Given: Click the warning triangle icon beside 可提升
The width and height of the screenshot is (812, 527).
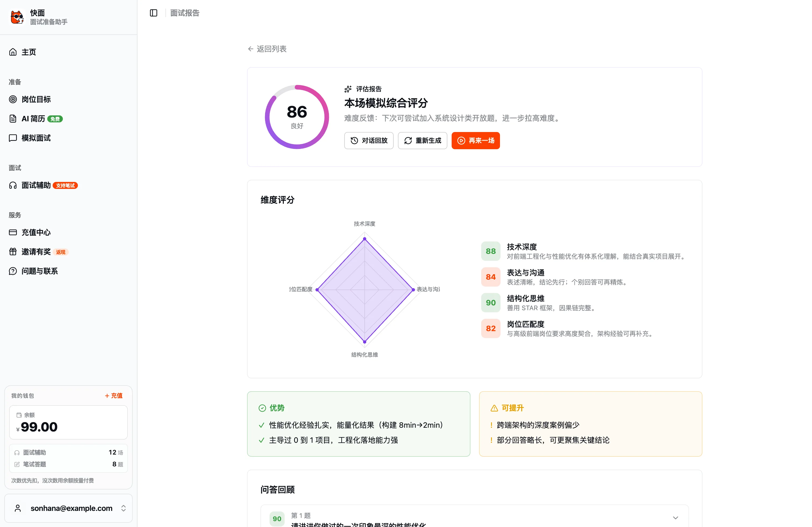Looking at the screenshot, I should [x=494, y=408].
